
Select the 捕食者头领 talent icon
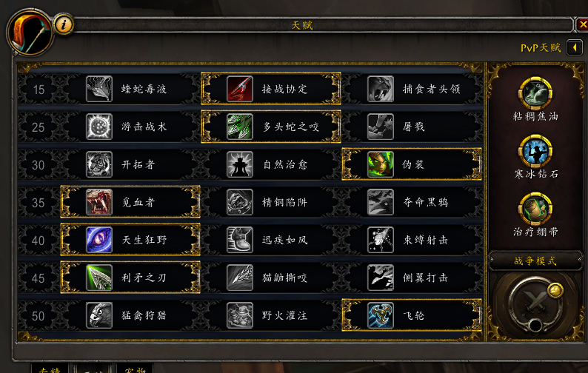tap(381, 89)
